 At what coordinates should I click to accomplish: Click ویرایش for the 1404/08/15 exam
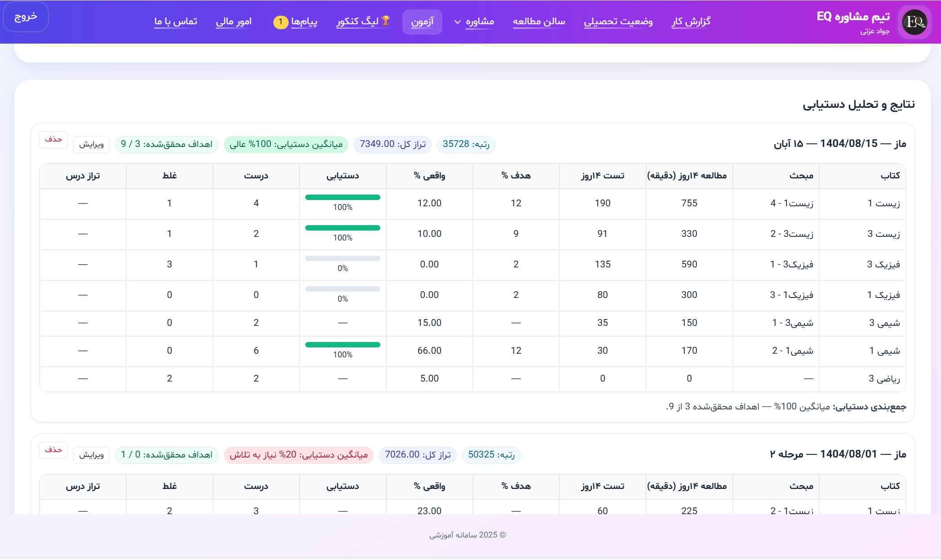tap(91, 144)
